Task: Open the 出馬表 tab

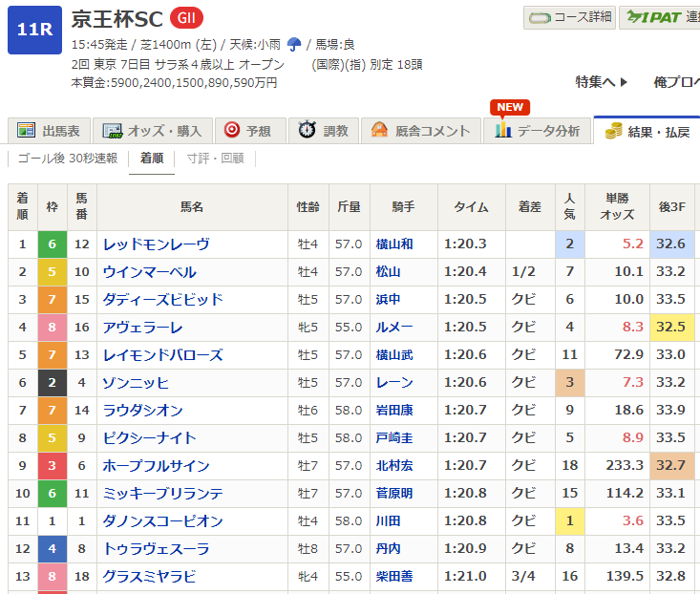Action: coord(49,131)
